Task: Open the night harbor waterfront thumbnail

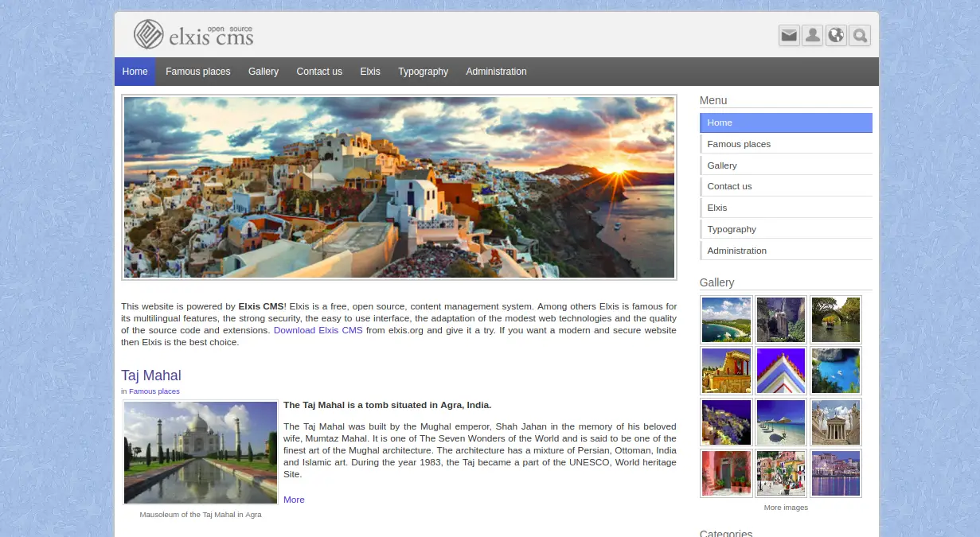Action: (836, 473)
